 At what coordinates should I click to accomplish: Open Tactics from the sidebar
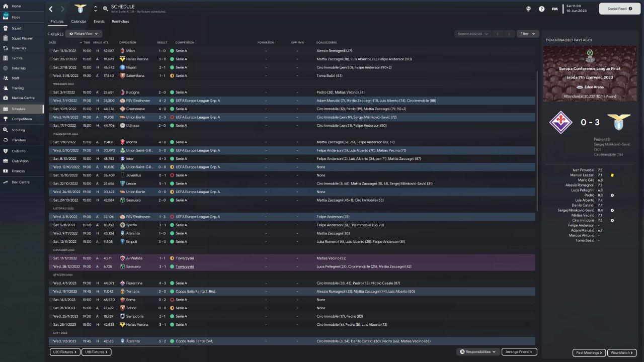point(17,58)
